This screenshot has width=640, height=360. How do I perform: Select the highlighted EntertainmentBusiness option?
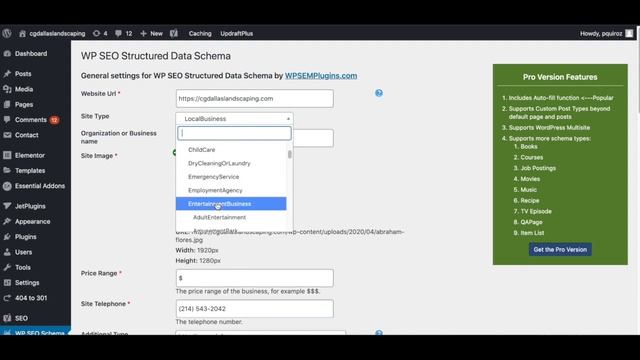coord(231,204)
